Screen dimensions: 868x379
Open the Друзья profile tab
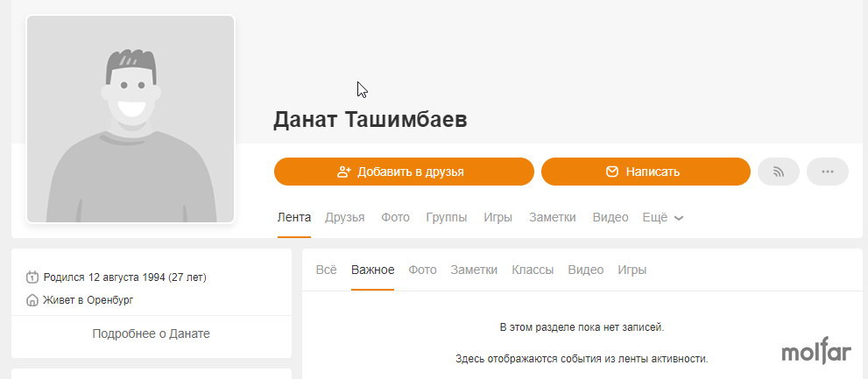(x=345, y=217)
